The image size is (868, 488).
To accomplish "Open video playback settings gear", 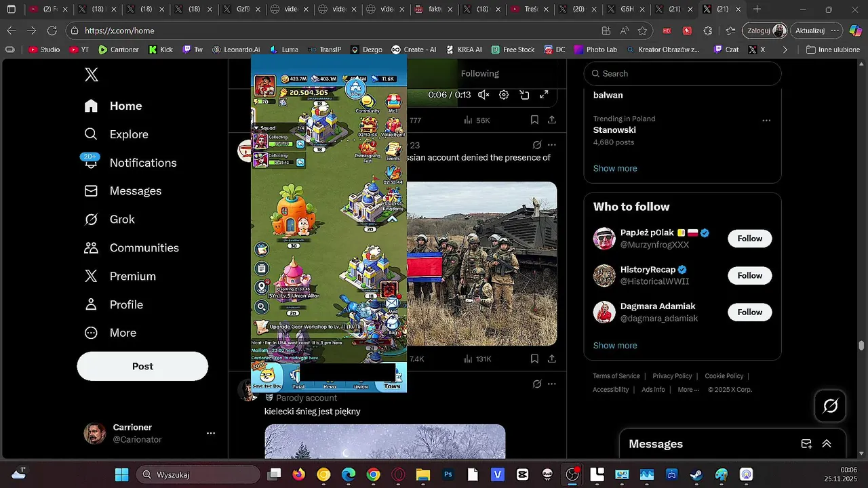I will 504,95.
